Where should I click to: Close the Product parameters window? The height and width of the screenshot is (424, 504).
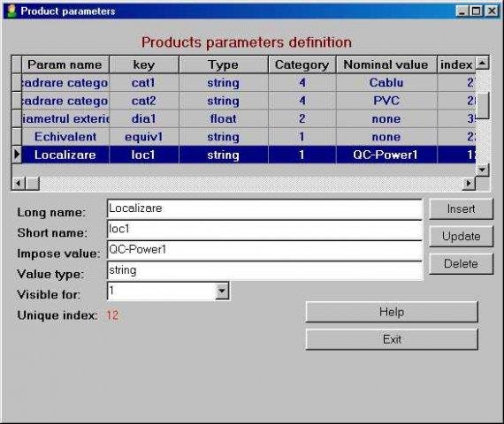pyautogui.click(x=492, y=11)
